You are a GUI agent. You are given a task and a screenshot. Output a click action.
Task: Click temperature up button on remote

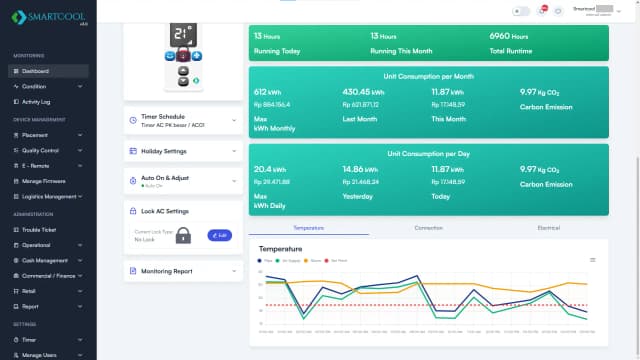[x=183, y=71]
